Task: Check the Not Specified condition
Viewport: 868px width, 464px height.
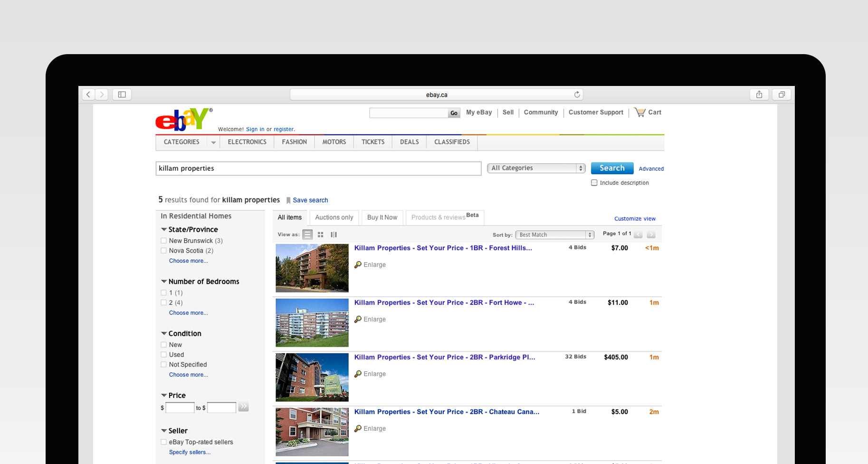Action: (163, 365)
